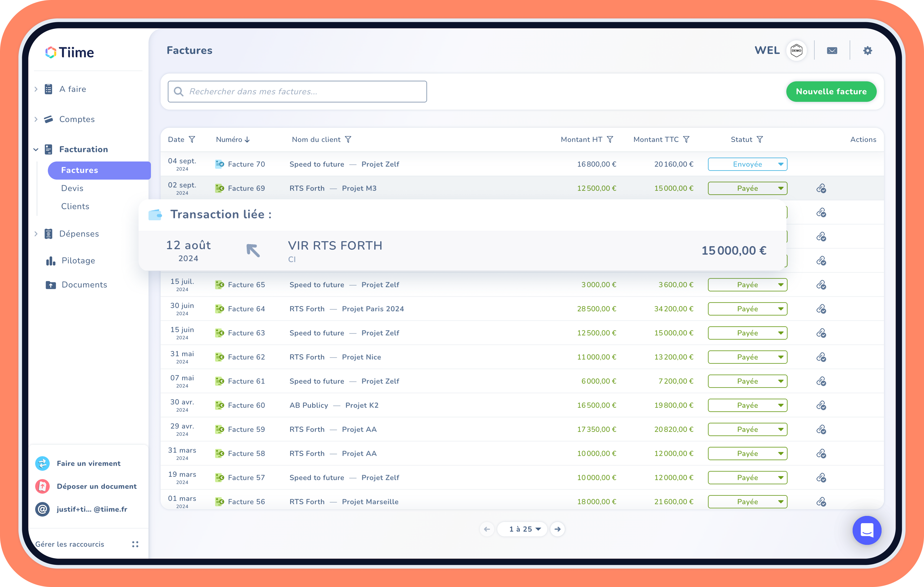Open settings gear icon

pos(868,51)
